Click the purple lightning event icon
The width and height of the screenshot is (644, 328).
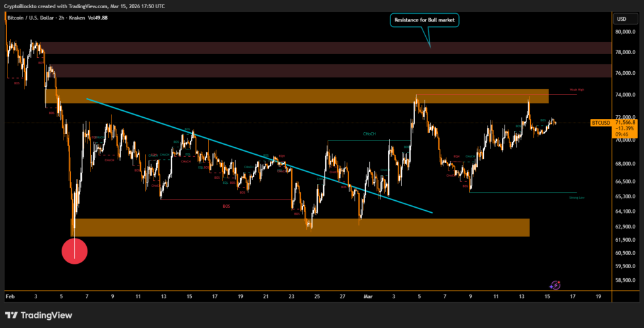(x=555, y=285)
